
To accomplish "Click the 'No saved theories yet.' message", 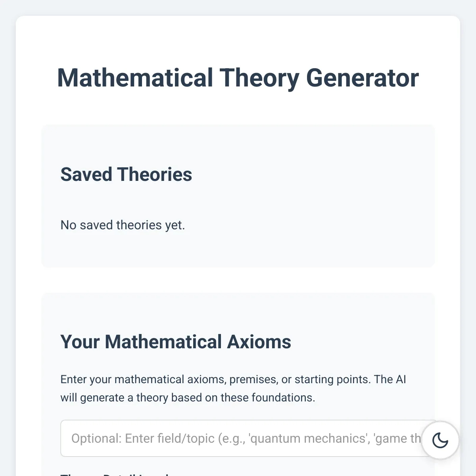I will (123, 225).
